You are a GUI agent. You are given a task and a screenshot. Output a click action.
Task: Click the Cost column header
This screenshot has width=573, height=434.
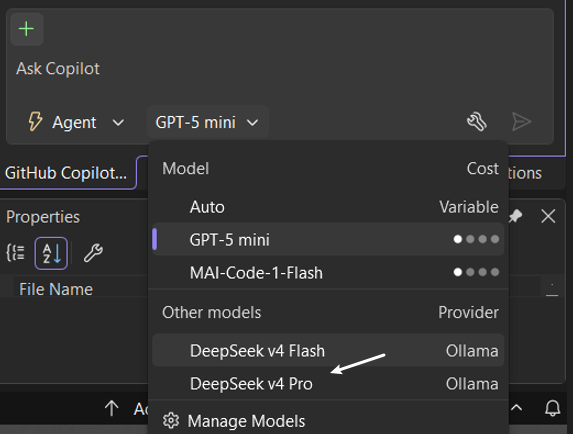point(483,168)
